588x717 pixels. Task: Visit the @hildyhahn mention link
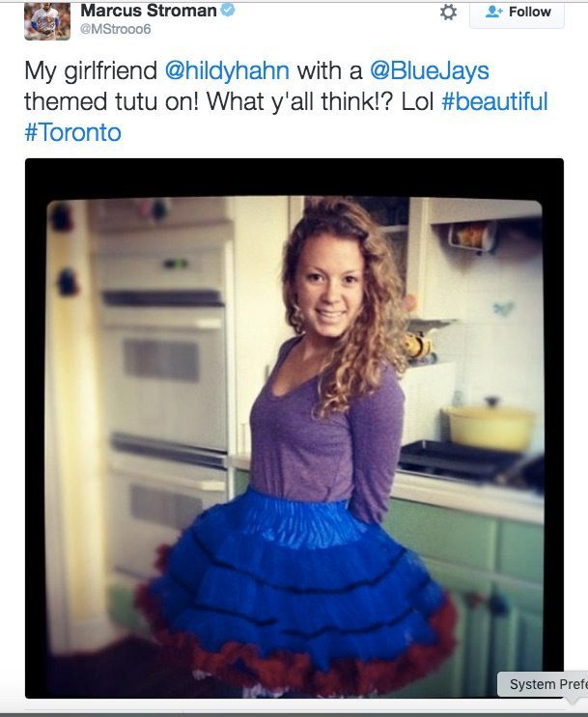click(227, 70)
